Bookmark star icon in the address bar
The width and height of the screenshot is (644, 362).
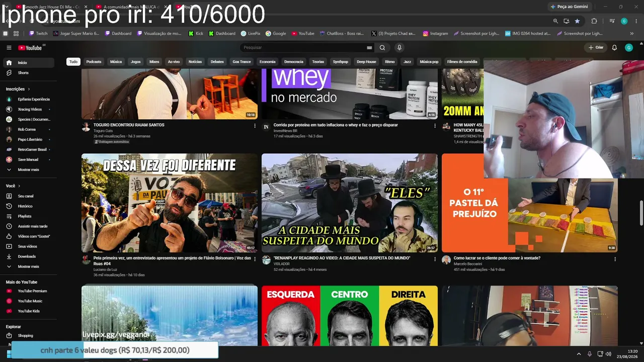pos(577,21)
